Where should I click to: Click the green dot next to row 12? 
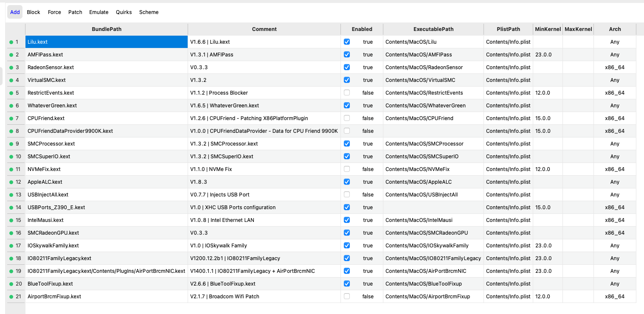[x=11, y=182]
